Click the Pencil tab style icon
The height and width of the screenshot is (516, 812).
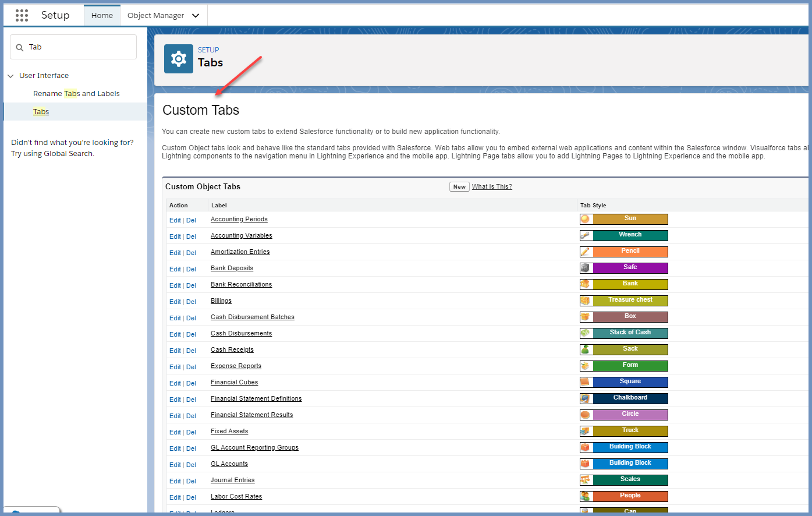(586, 252)
